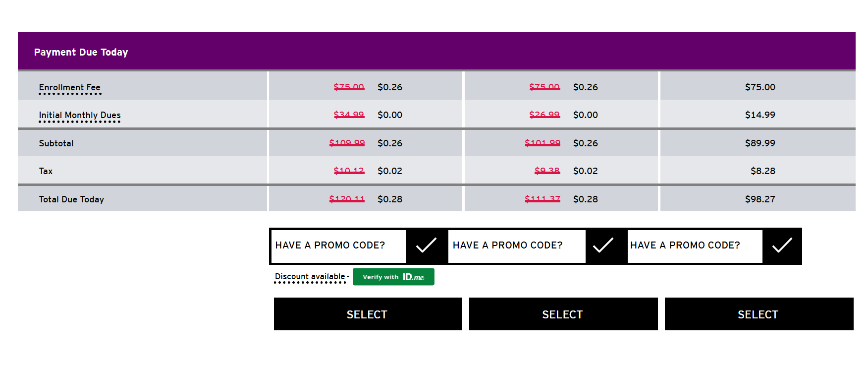Viewport: 868px width, 368px height.
Task: Apply promo code checkmark for first plan
Action: point(426,245)
